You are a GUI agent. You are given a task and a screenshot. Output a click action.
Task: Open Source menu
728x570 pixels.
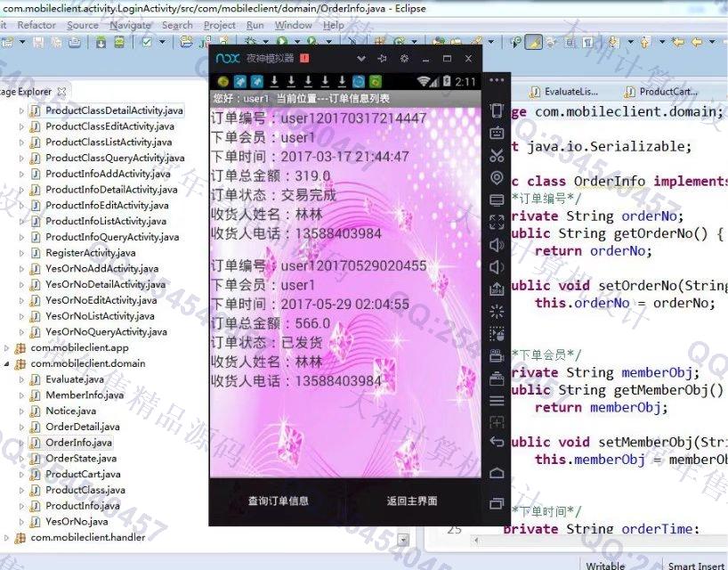[x=83, y=25]
